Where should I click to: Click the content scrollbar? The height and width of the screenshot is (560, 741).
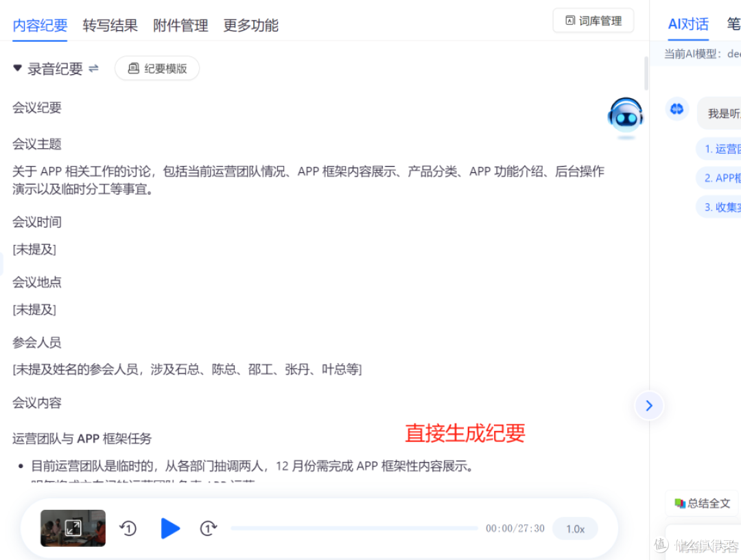click(x=646, y=73)
